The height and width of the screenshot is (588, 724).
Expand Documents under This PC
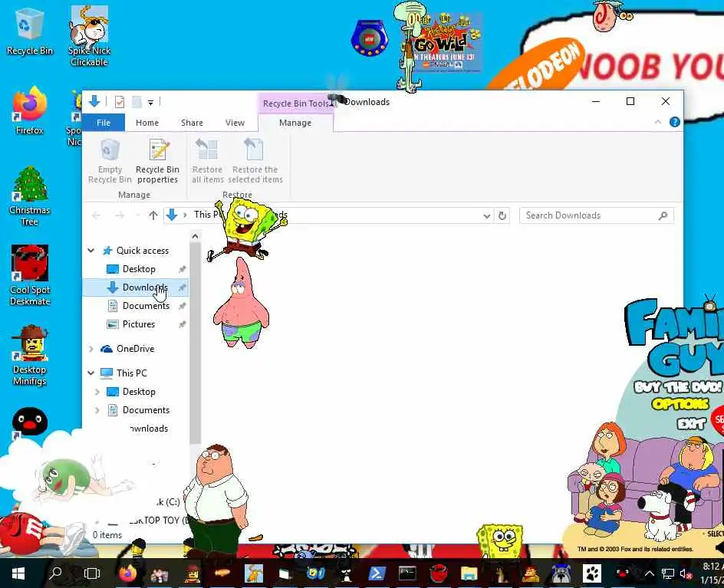point(97,410)
